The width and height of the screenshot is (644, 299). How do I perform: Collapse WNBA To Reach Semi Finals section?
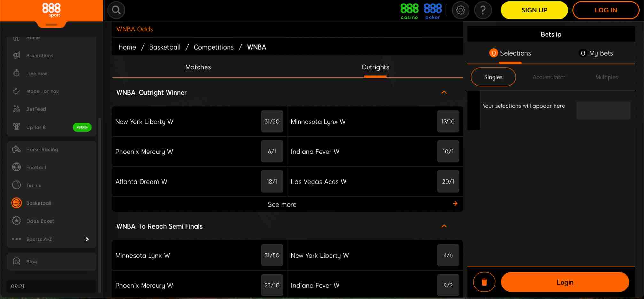pos(444,226)
